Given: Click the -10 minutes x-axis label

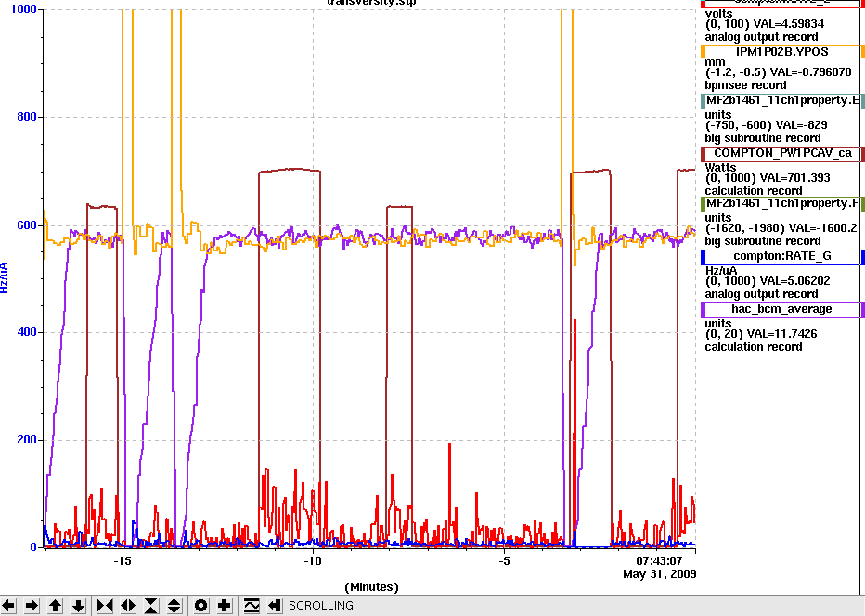Looking at the screenshot, I should (313, 561).
